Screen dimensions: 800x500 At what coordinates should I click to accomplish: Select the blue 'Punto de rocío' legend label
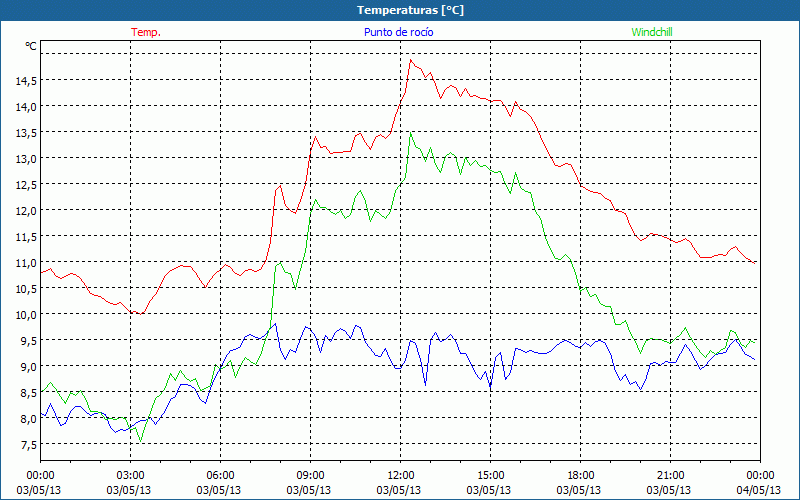coord(398,32)
